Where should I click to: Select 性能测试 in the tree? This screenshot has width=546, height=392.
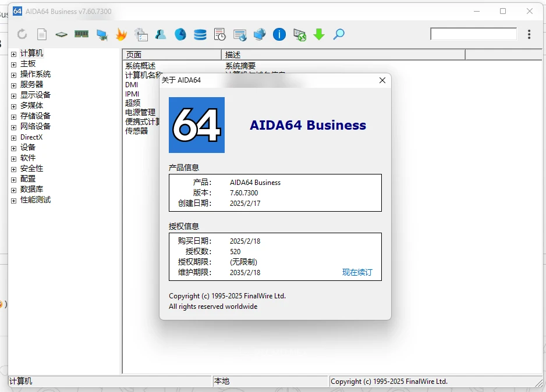click(x=36, y=199)
